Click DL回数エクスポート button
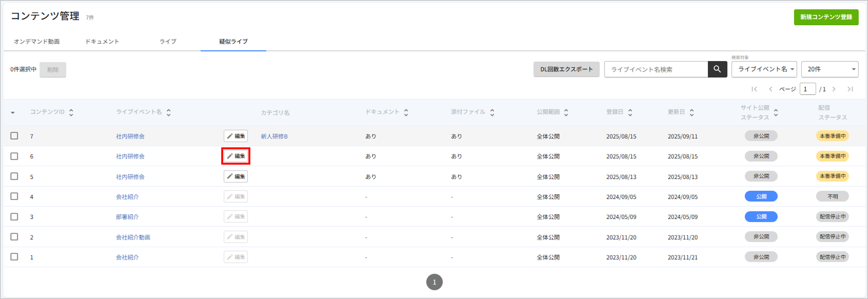The image size is (868, 299). (566, 69)
